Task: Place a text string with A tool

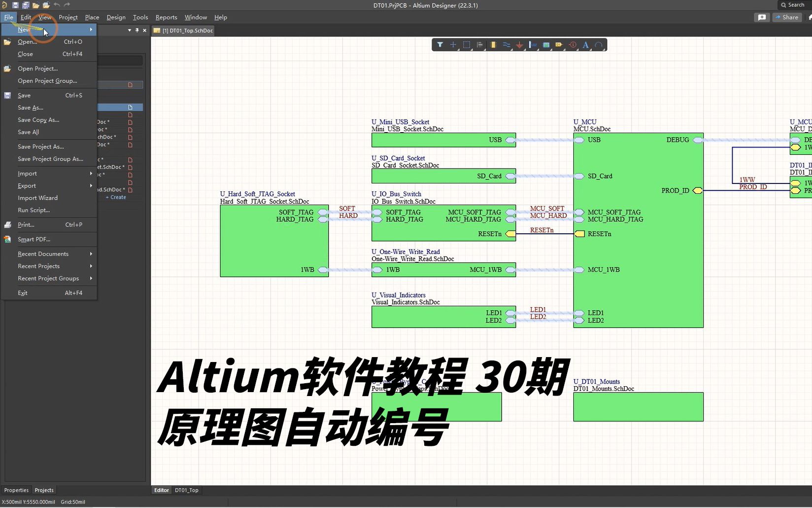Action: pos(586,45)
